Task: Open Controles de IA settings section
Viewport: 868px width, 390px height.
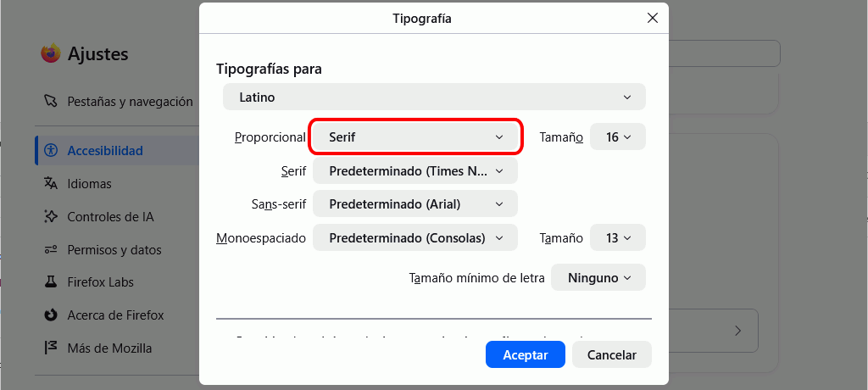Action: coord(117,216)
